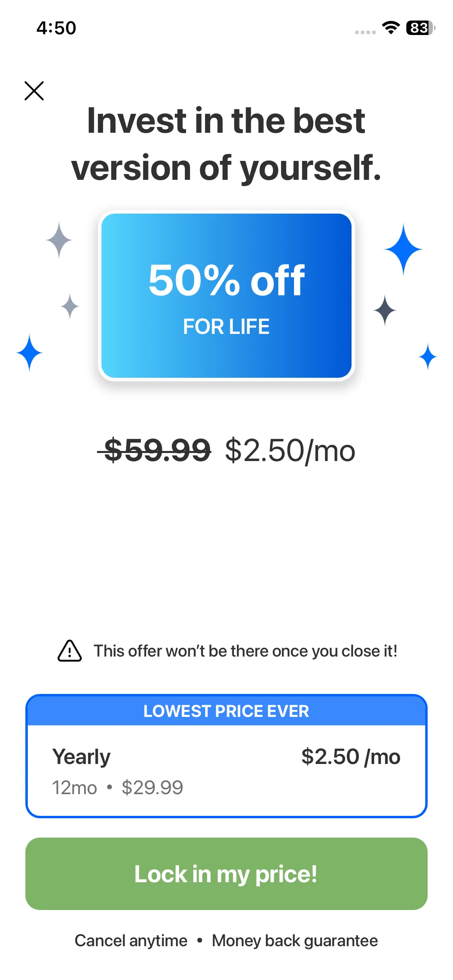The width and height of the screenshot is (453, 980).
Task: Tap the battery level indicator
Action: tap(420, 28)
